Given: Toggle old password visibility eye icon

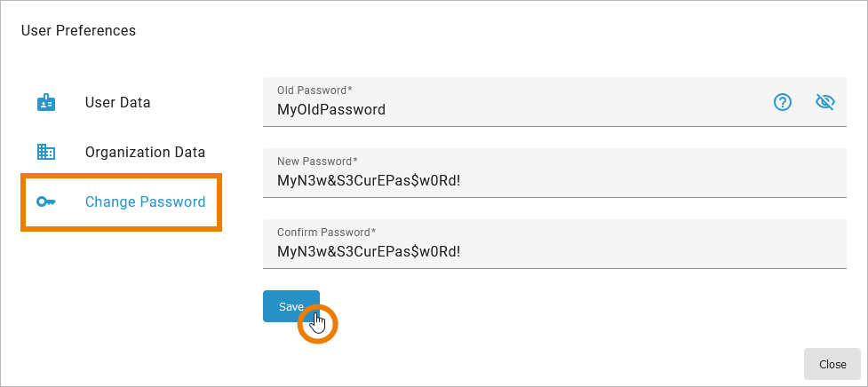Looking at the screenshot, I should click(825, 102).
